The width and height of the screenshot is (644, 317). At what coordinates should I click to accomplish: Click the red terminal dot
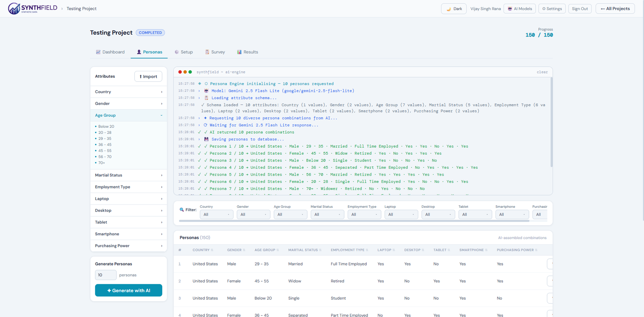180,72
